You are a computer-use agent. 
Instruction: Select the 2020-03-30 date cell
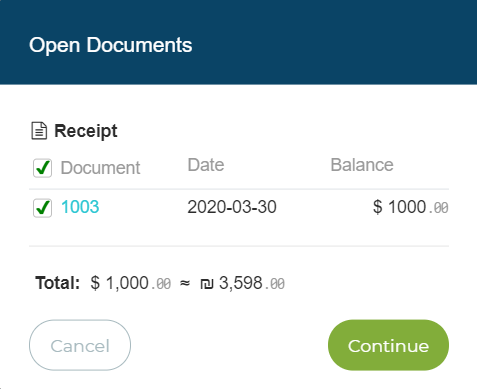click(x=232, y=207)
